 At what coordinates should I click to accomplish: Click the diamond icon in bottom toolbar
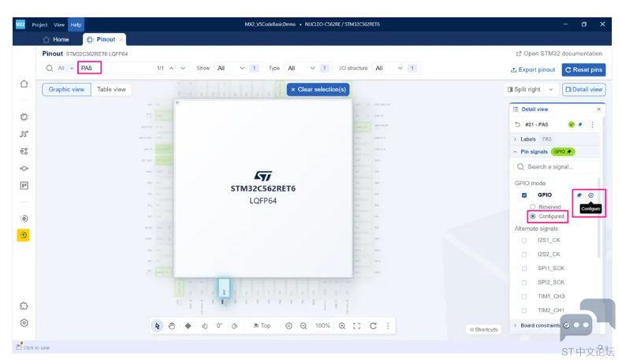tap(188, 325)
